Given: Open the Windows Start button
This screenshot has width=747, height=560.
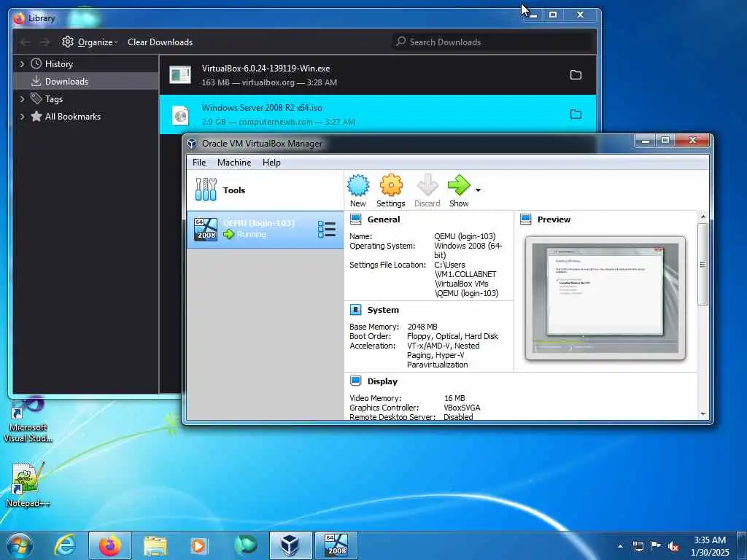Looking at the screenshot, I should coord(20,545).
